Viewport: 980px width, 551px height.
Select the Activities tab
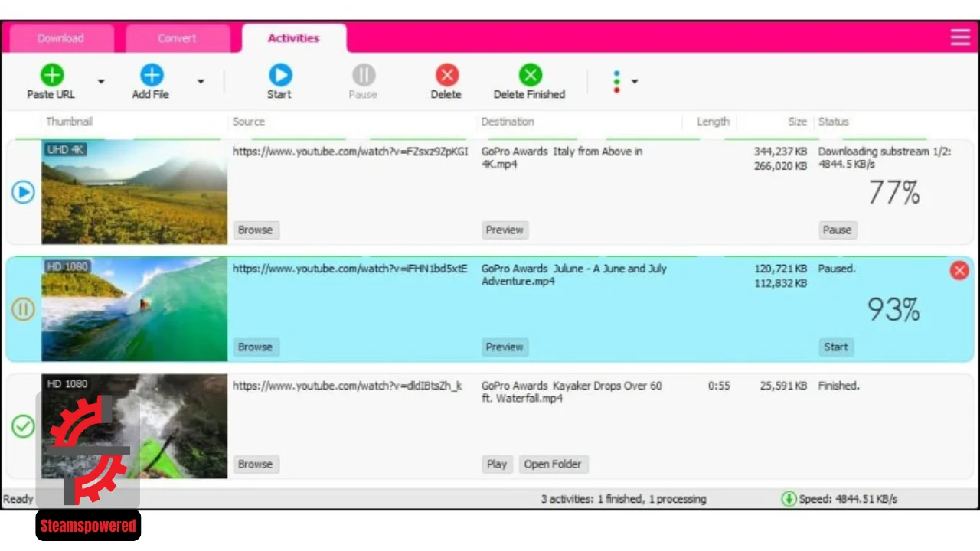(x=294, y=38)
